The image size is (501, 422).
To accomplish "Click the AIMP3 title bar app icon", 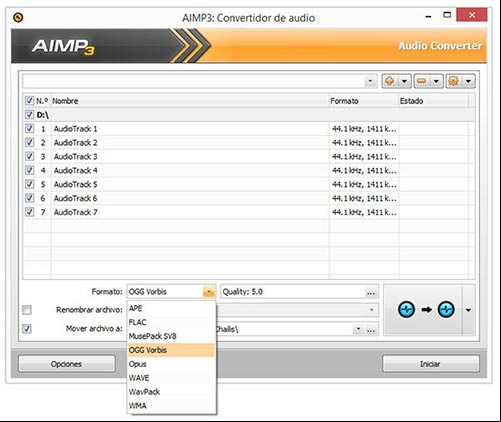I will pos(18,17).
